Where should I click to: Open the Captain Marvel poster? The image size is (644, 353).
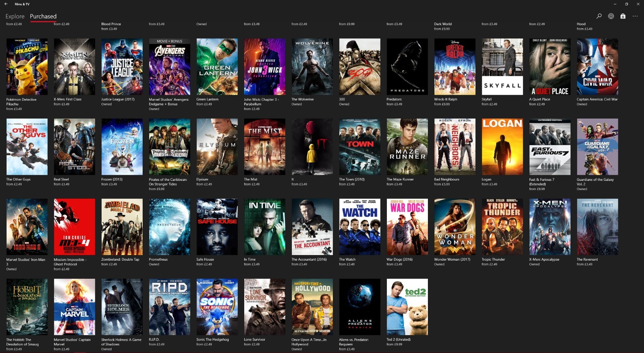click(x=74, y=307)
